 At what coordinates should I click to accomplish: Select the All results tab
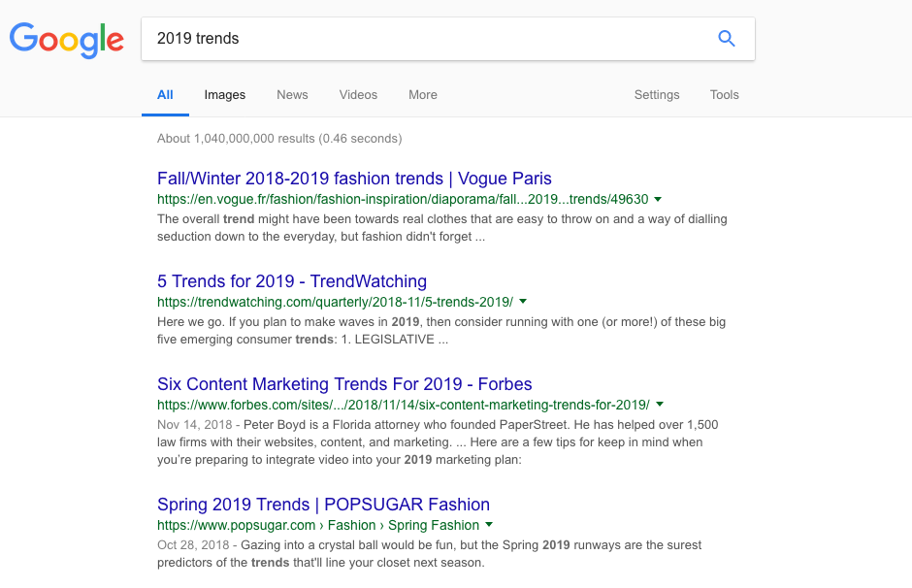[165, 95]
